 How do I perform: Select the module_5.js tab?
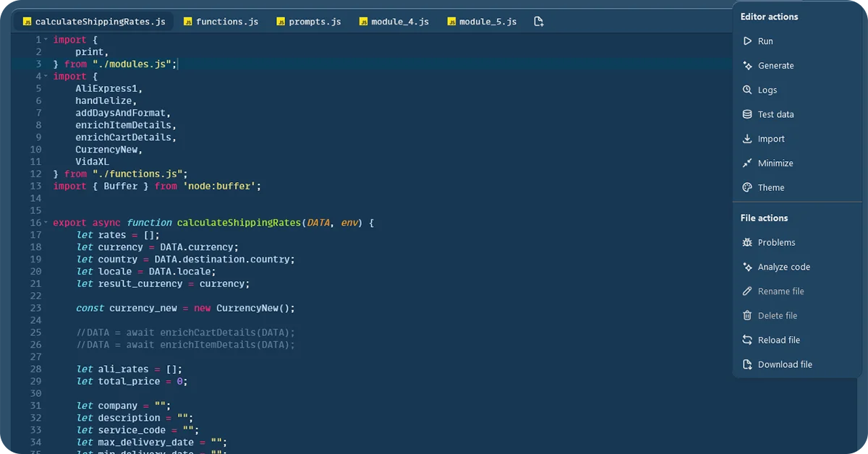482,22
